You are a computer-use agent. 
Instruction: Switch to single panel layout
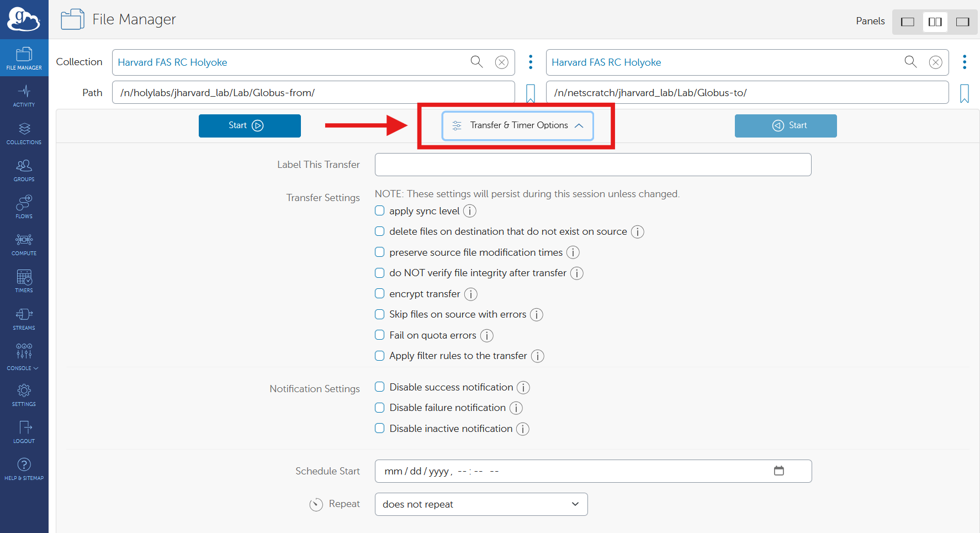907,22
